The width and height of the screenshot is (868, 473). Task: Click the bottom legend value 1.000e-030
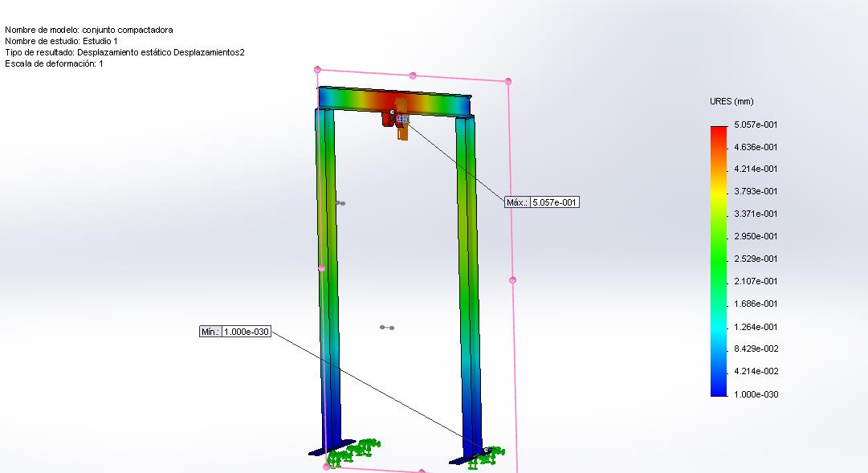coord(756,394)
